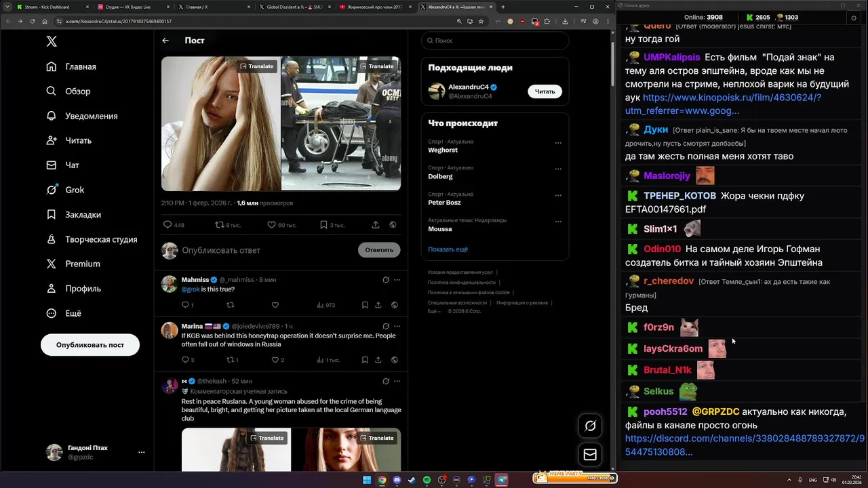Click Читать to follow AlexandruC4
The image size is (868, 488).
click(x=545, y=91)
